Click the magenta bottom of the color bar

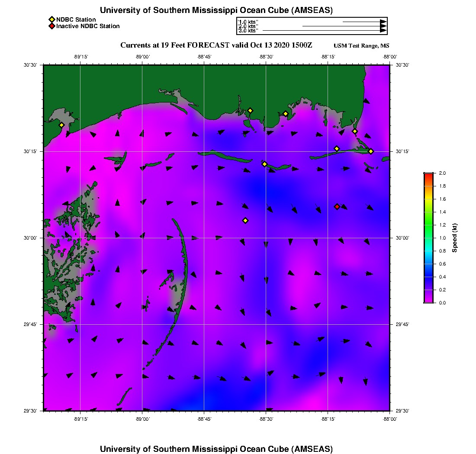(x=428, y=301)
